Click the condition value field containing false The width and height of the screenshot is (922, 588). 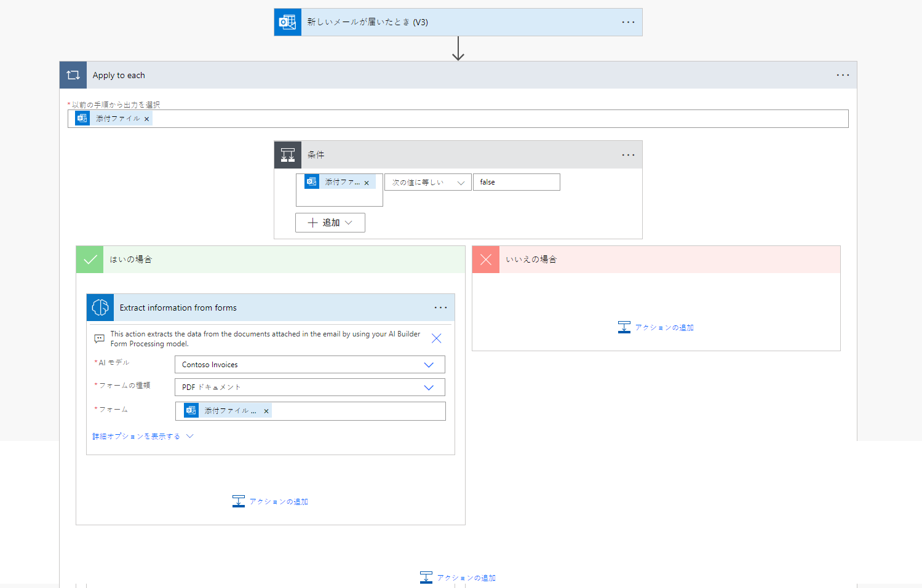(517, 182)
